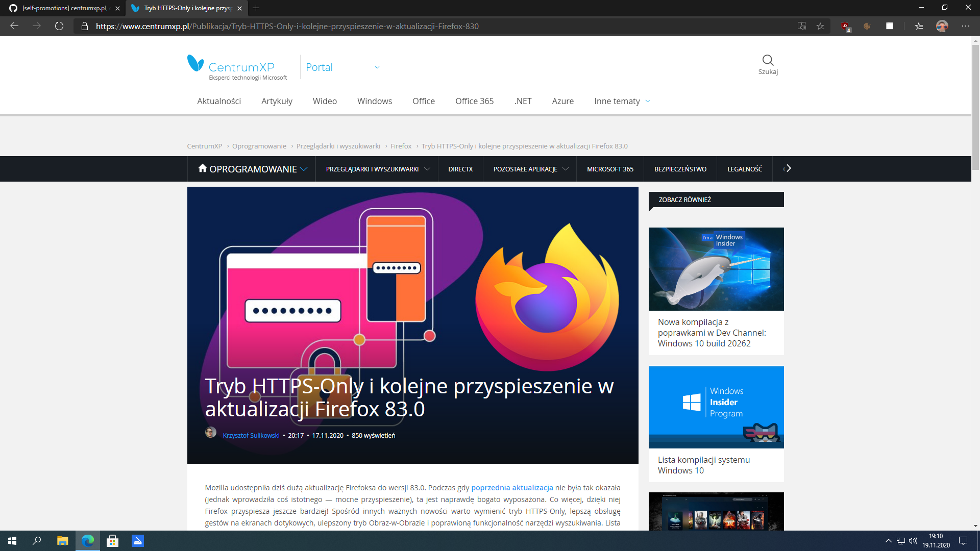Click the forward navigation arrow
Screen dimensions: 980x551
click(x=37, y=26)
